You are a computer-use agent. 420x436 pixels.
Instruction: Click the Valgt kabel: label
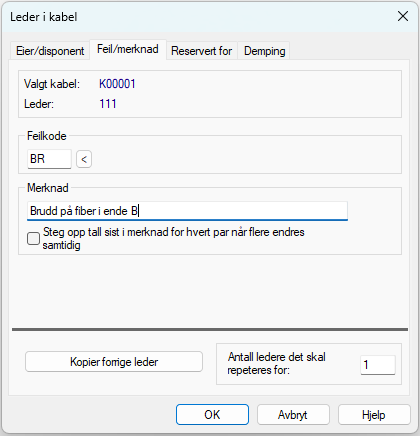52,84
